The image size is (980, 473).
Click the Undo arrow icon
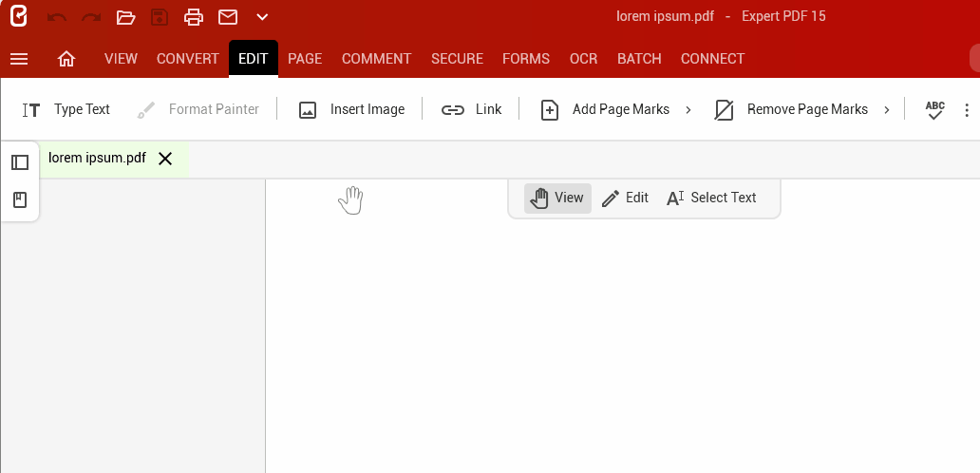[x=57, y=17]
